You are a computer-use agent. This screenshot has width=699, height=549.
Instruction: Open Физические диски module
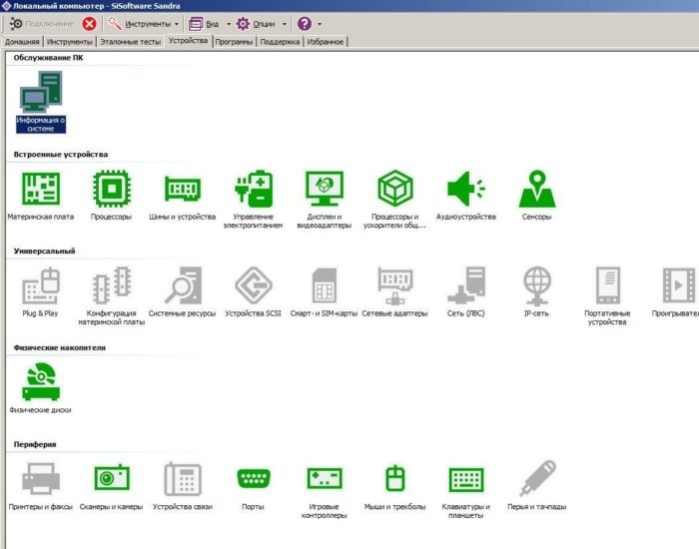(41, 389)
